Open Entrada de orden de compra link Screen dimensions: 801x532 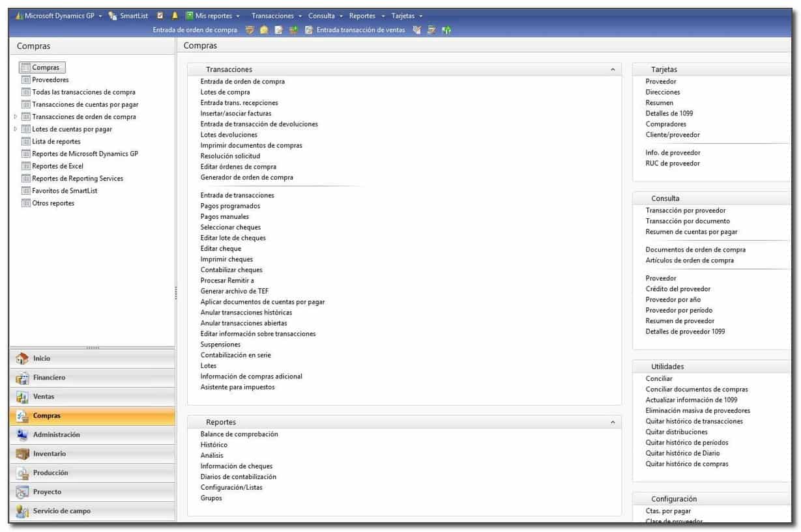[242, 82]
